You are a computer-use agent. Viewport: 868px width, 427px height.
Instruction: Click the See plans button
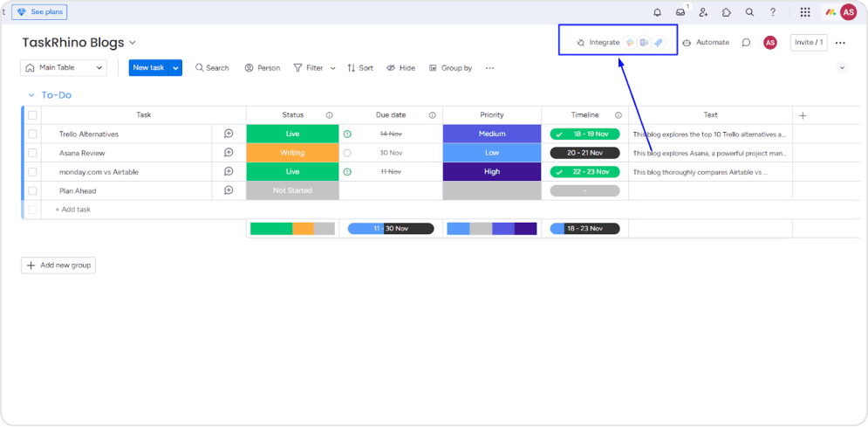click(x=39, y=12)
